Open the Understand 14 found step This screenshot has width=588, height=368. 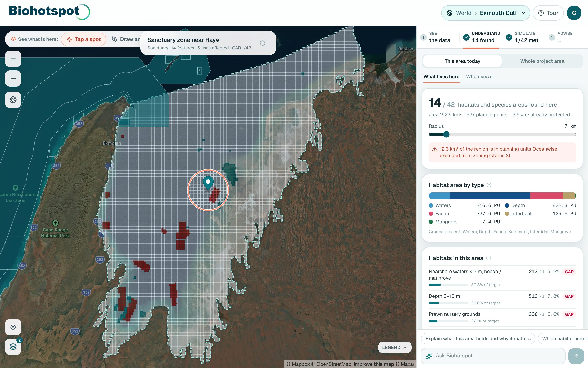pos(481,37)
